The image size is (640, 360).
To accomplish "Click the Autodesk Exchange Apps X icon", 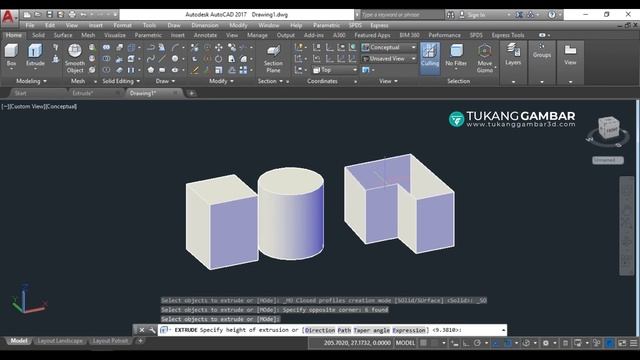I will point(519,15).
